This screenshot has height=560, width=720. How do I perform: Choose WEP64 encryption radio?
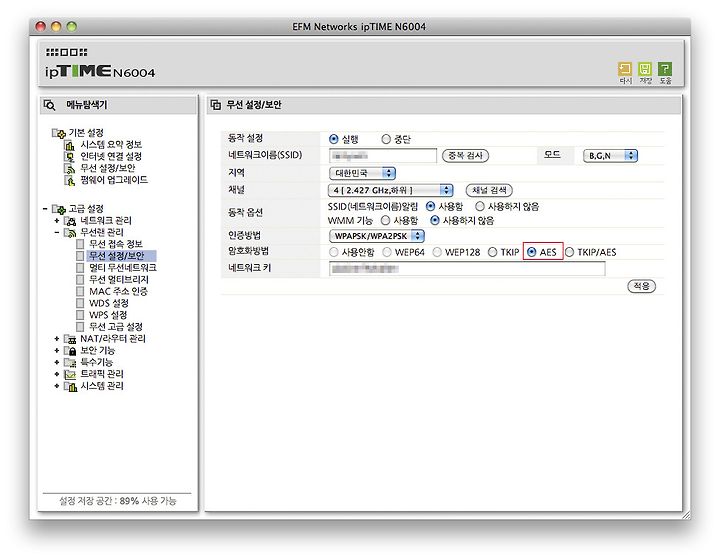(x=387, y=252)
